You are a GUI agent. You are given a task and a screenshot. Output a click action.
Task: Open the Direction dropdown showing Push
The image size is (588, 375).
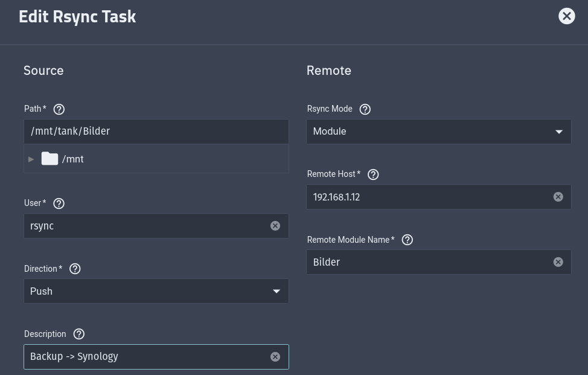[x=156, y=291]
